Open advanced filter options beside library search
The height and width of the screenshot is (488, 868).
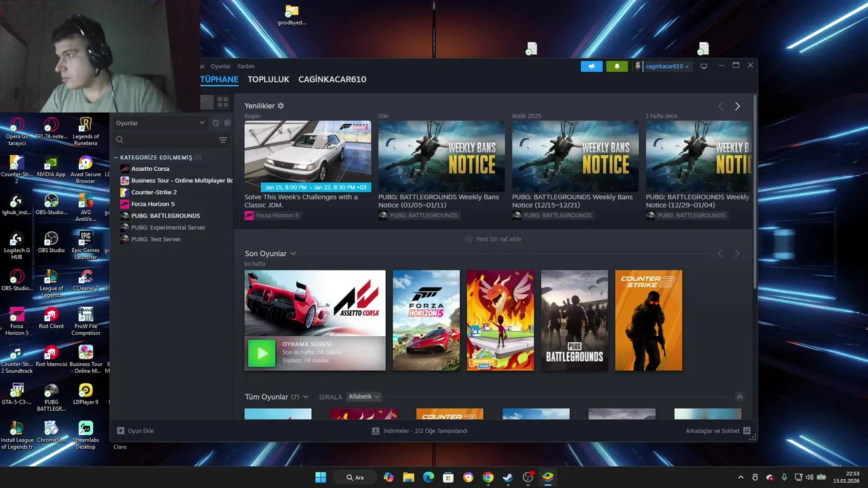[x=222, y=140]
